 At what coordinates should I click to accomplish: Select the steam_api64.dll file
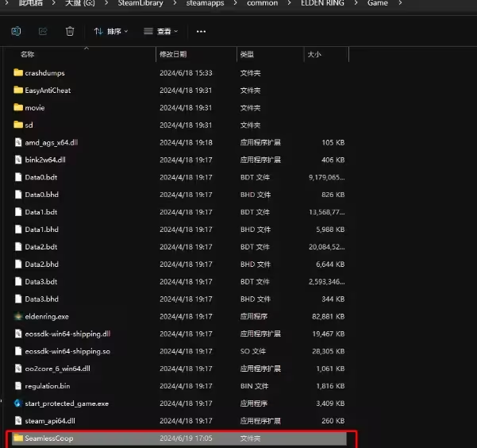pyautogui.click(x=50, y=421)
